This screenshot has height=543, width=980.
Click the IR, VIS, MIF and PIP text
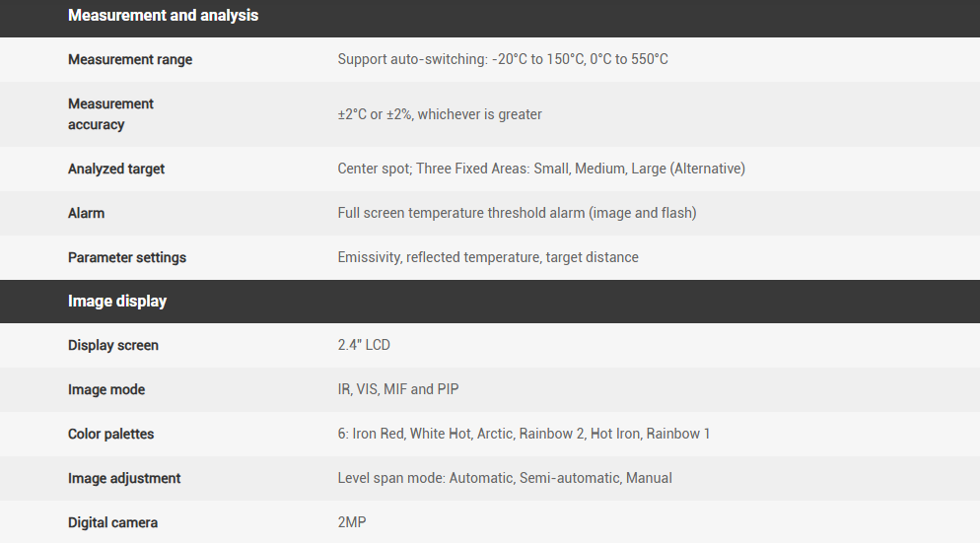coord(398,390)
